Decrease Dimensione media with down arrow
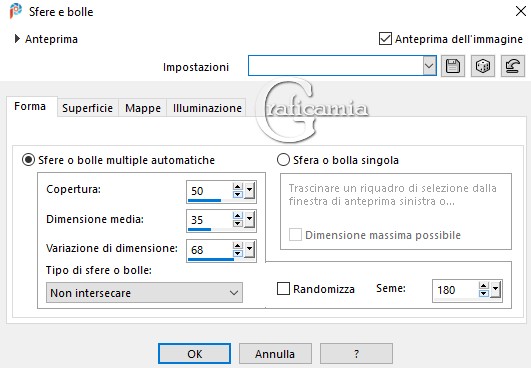The height and width of the screenshot is (368, 531). [237, 224]
